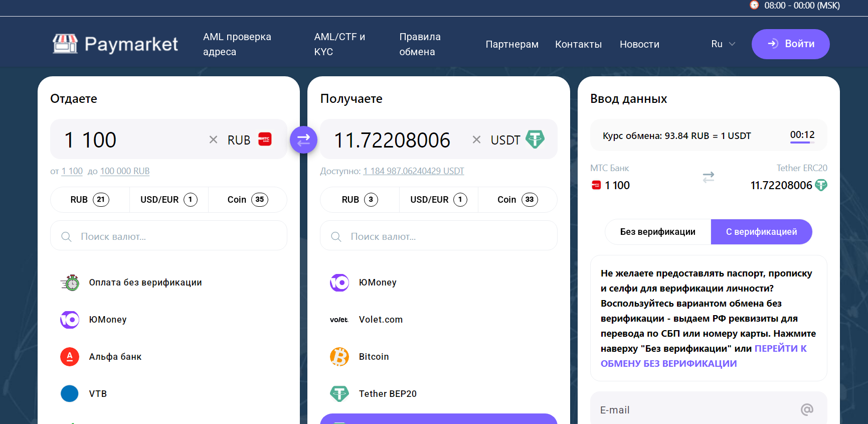The height and width of the screenshot is (424, 868).
Task: Click the red MTS bank icon beside RUB
Action: point(265,139)
